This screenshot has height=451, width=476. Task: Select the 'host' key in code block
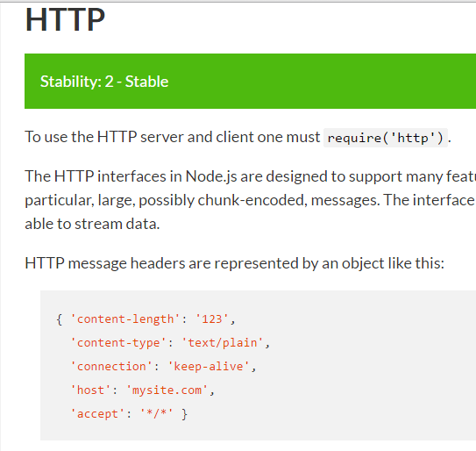pos(91,390)
